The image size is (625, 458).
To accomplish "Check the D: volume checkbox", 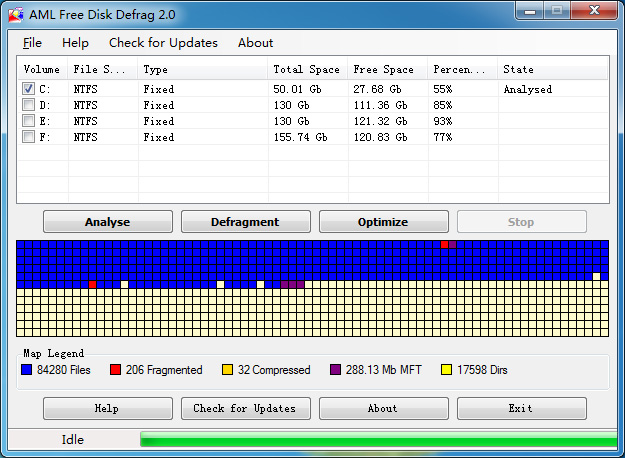I will tap(28, 105).
